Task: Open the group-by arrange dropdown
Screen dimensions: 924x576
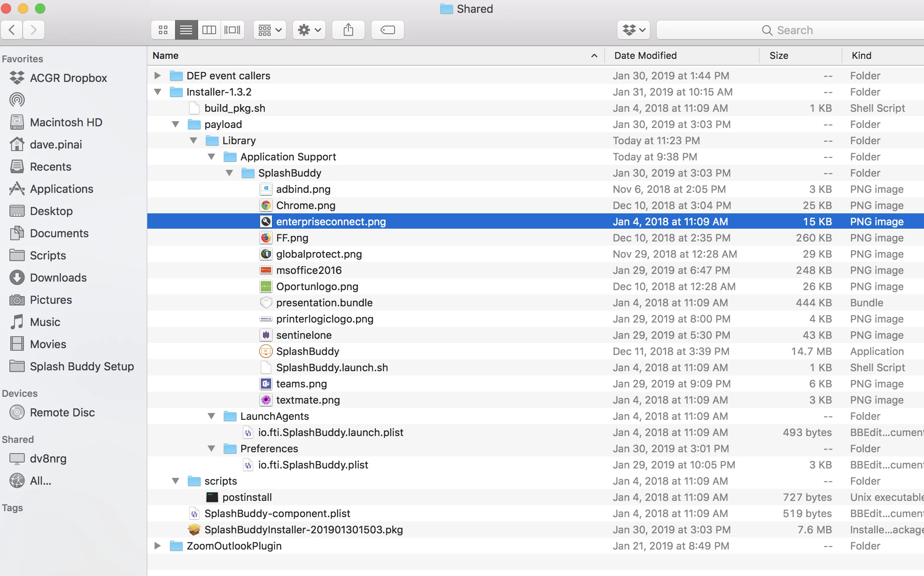Action: (269, 30)
